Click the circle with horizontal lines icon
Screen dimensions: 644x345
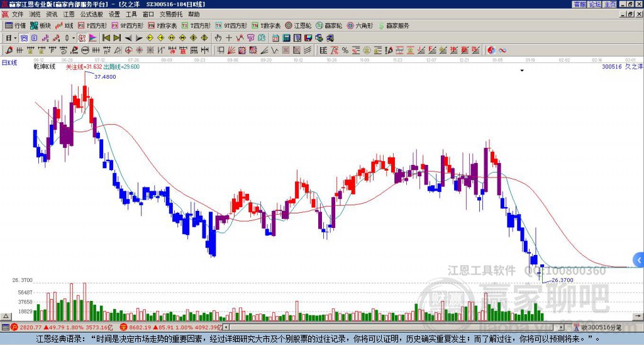(86, 50)
